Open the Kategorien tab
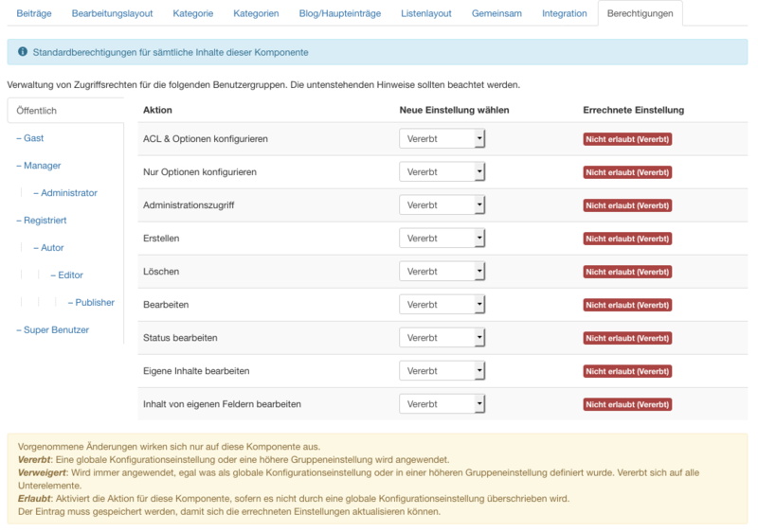Screen dimensions: 758x532 [x=256, y=13]
